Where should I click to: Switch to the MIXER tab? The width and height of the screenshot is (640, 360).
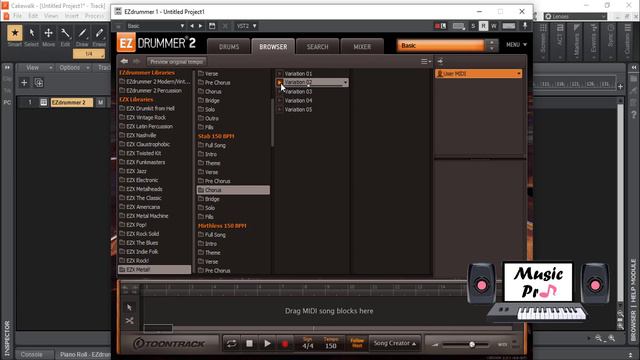pos(362,47)
